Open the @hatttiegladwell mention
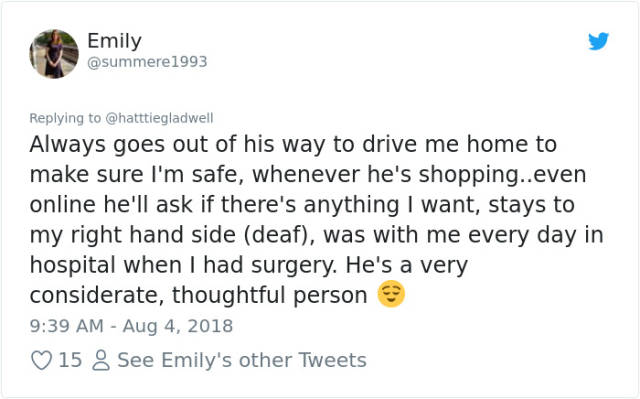The image size is (640, 399). [x=159, y=118]
